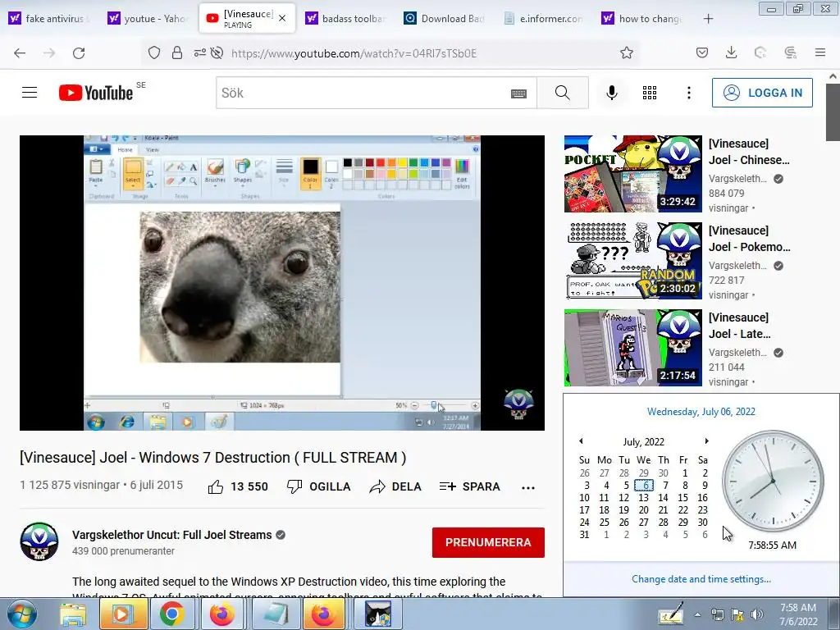Open Joel - Pokemon video thumbnail
The height and width of the screenshot is (630, 840).
click(632, 260)
